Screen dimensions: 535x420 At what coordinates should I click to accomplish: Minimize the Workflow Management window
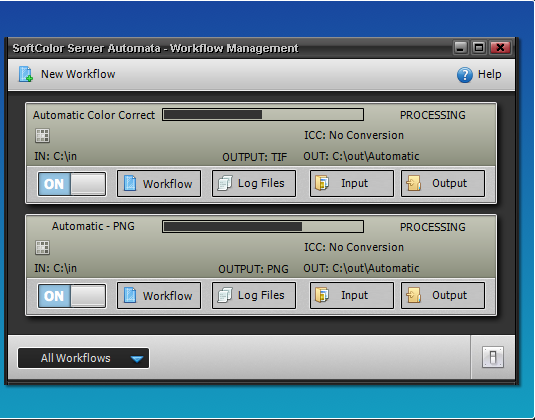tap(460, 48)
